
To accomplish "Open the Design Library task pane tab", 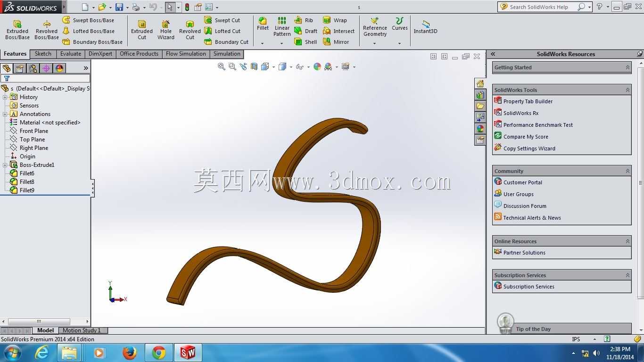I will pos(480,95).
